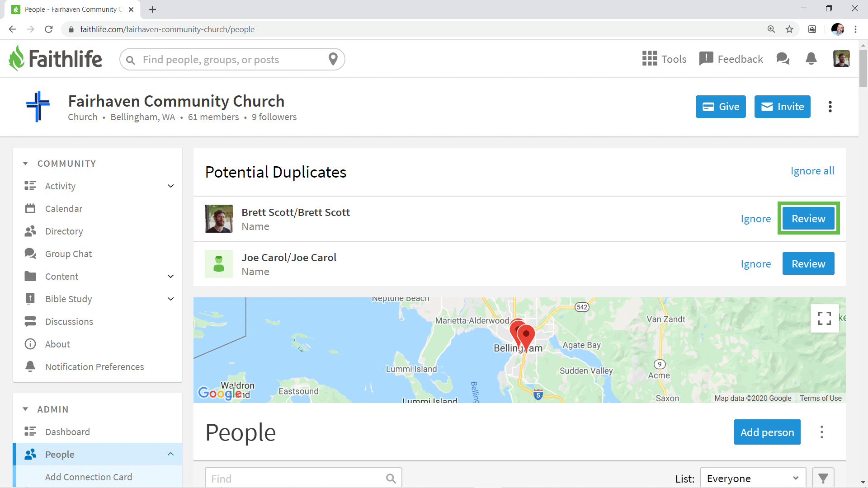Click the 61 members text
Viewport: 868px width, 488px height.
tap(213, 117)
